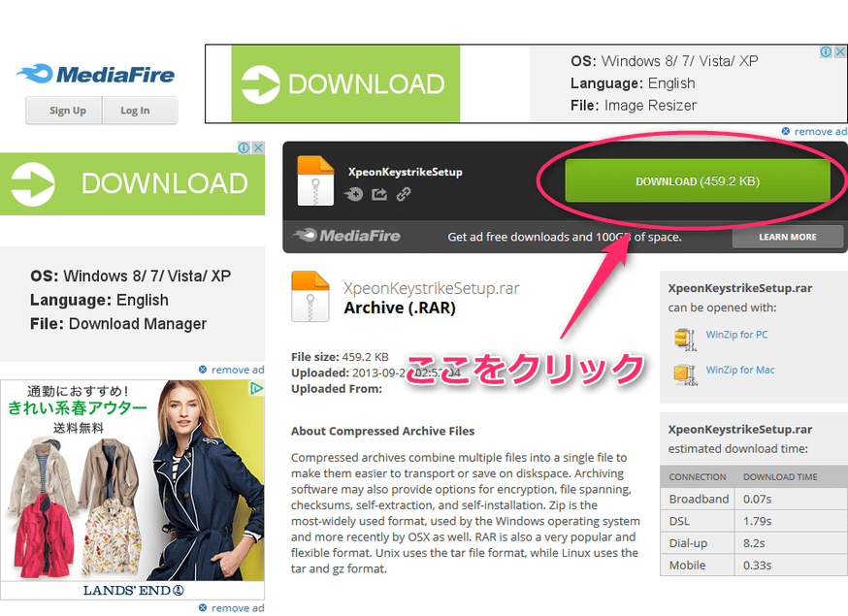
Task: Open the WinZip for Mac link
Action: [x=740, y=370]
